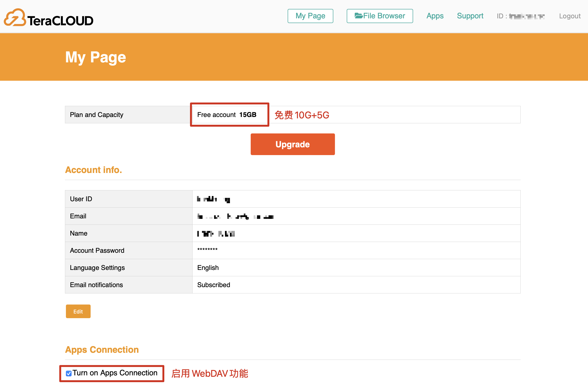
Task: Select the User ID value in Account info
Action: [x=214, y=199]
